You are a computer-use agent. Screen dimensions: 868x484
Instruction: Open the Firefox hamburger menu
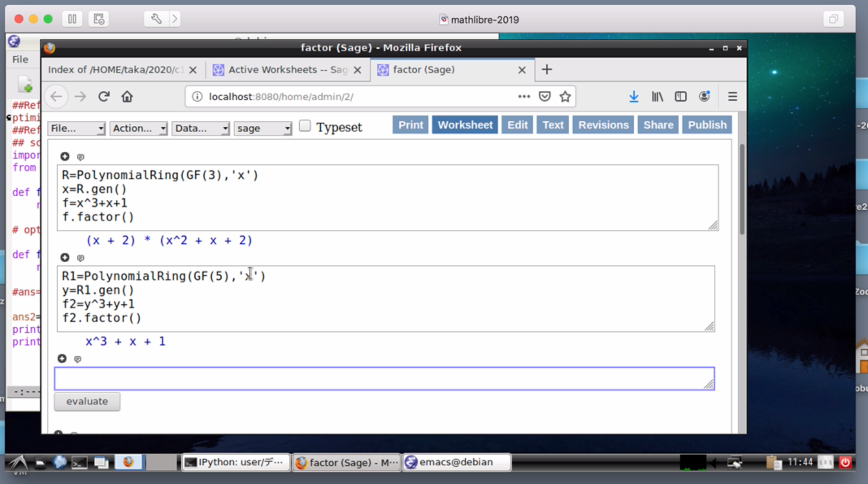pos(732,97)
